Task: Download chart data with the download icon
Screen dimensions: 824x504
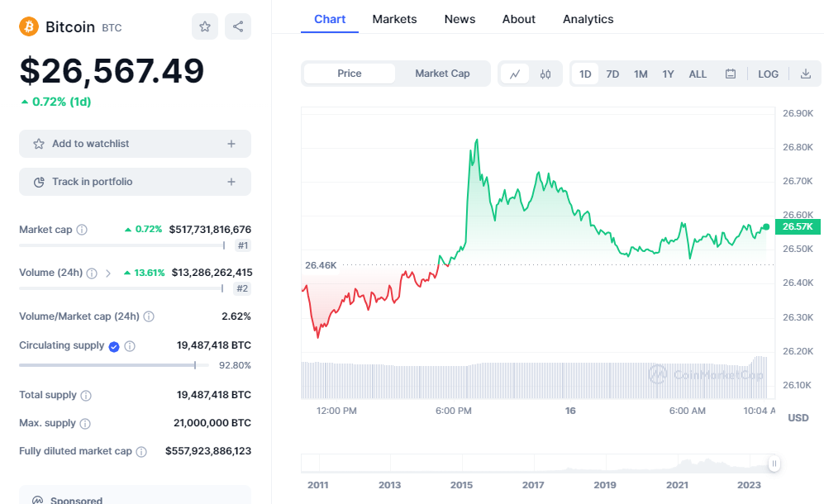Action: [x=806, y=74]
